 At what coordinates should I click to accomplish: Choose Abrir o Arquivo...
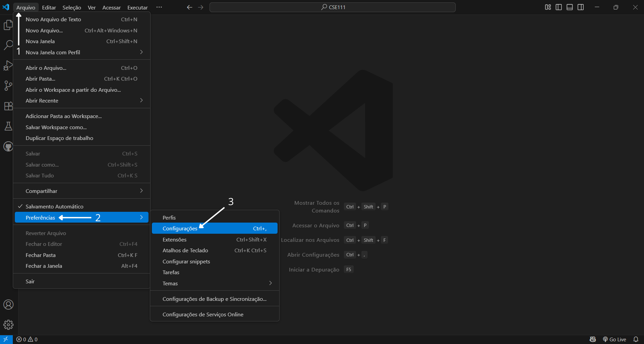(x=82, y=68)
